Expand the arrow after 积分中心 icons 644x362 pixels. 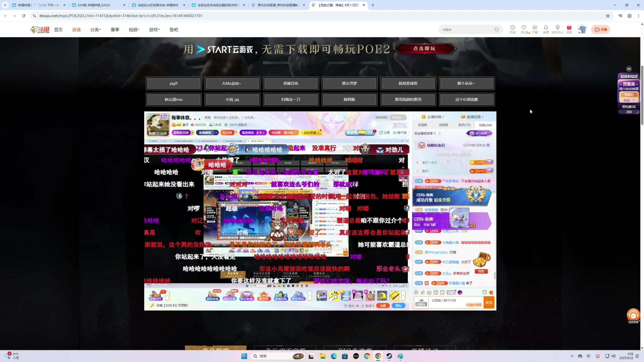coord(310,296)
